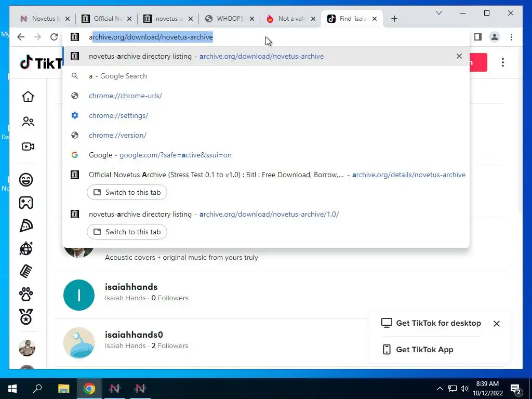Open suggested account avatar in sidebar

(27, 348)
